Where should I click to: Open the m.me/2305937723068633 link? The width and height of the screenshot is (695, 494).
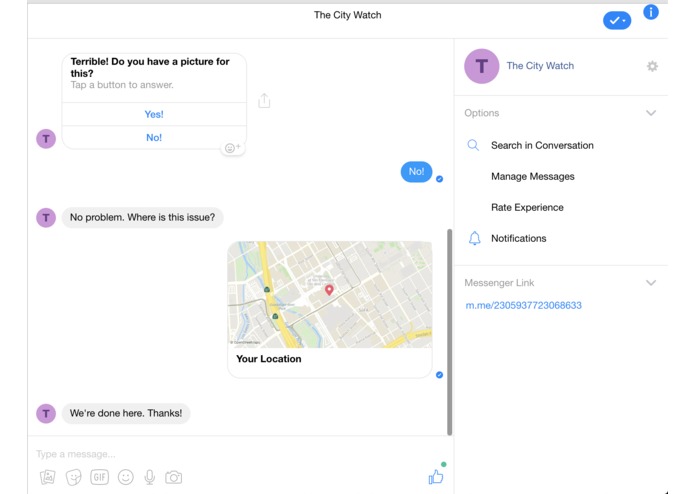click(523, 305)
